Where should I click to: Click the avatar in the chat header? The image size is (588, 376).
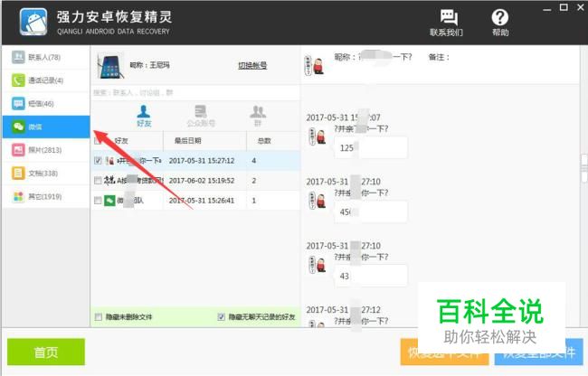pos(314,66)
